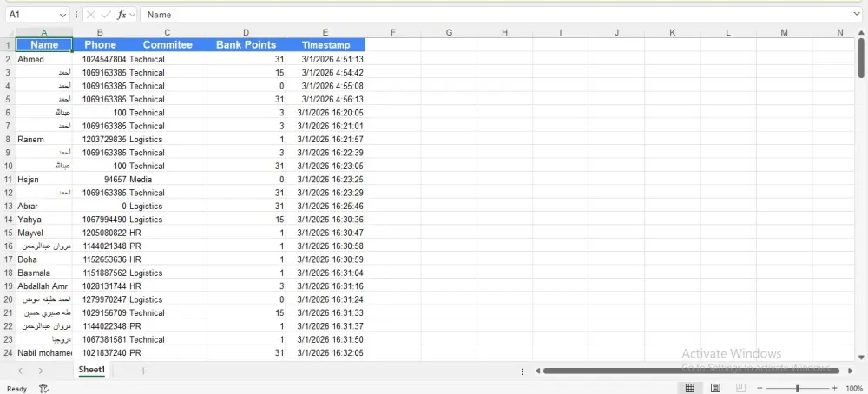Select column E header

tap(325, 33)
